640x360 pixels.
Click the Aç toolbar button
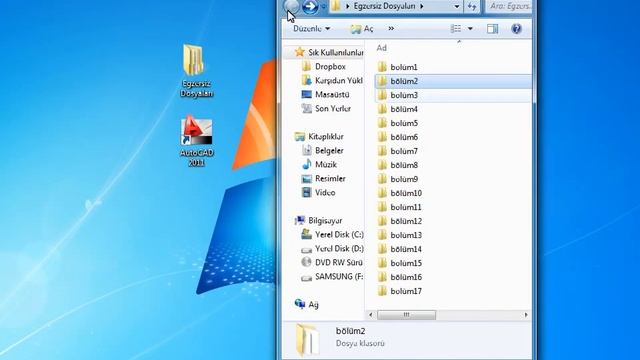pos(362,29)
